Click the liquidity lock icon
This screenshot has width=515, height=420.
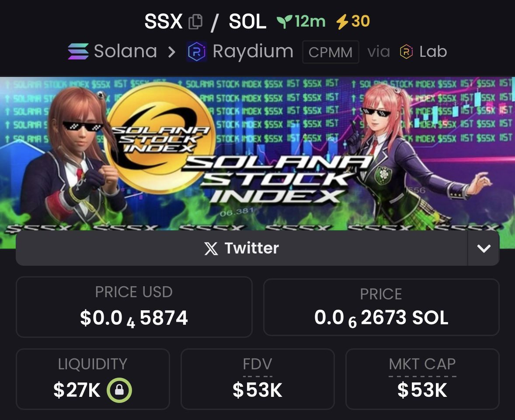[x=119, y=390]
